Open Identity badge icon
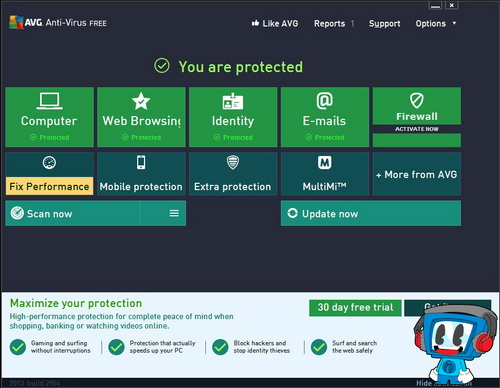Image resolution: width=500 pixels, height=388 pixels. tap(233, 101)
